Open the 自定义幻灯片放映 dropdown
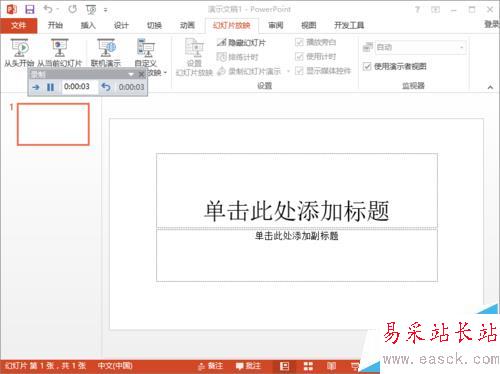This screenshot has width=500, height=374. pos(146,53)
